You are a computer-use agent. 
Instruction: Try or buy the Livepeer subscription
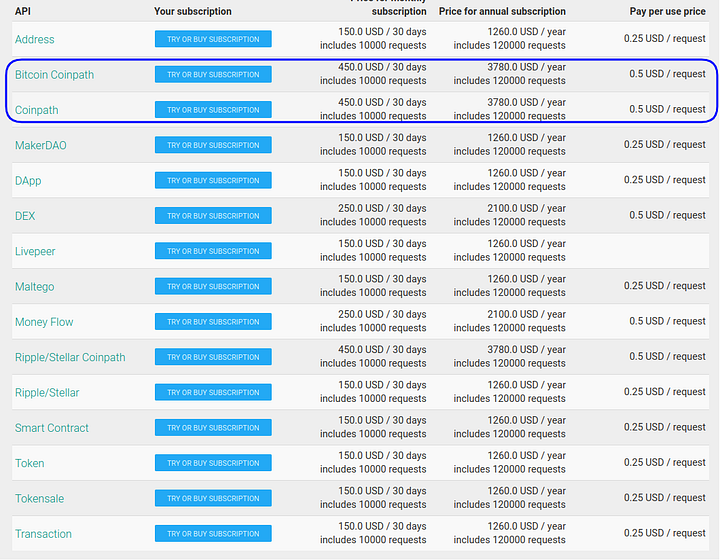pyautogui.click(x=213, y=251)
